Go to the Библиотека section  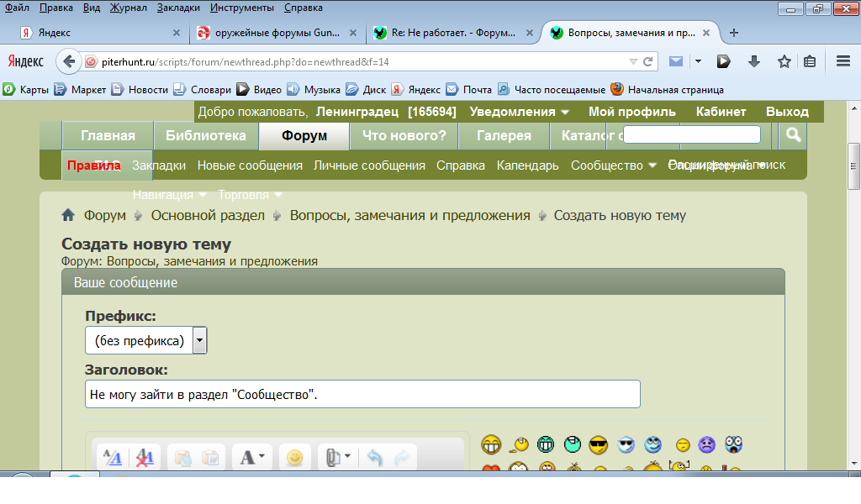[x=206, y=136]
